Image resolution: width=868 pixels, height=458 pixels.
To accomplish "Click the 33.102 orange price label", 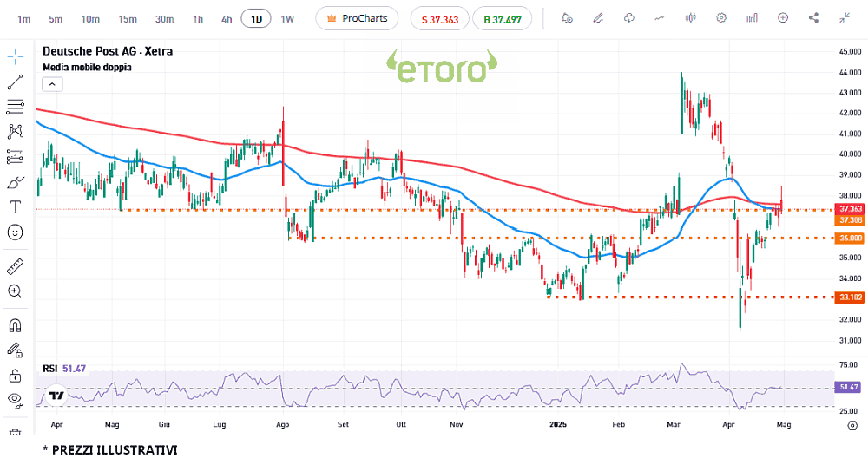I will click(x=851, y=297).
